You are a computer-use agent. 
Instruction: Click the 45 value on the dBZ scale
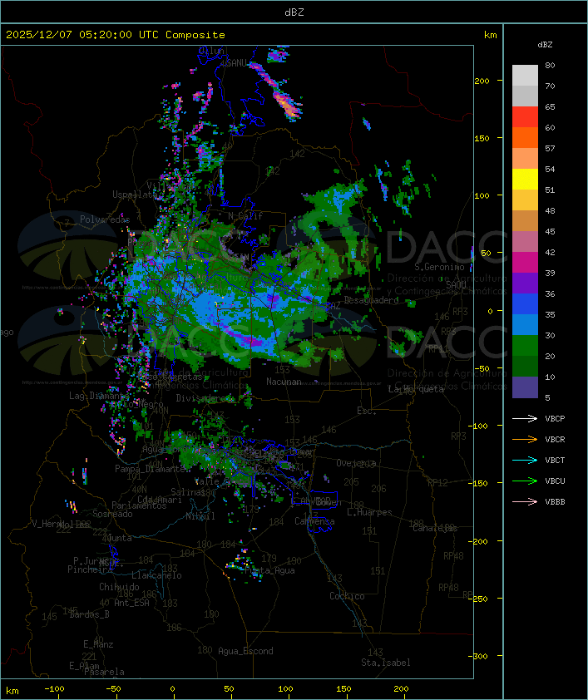(550, 231)
